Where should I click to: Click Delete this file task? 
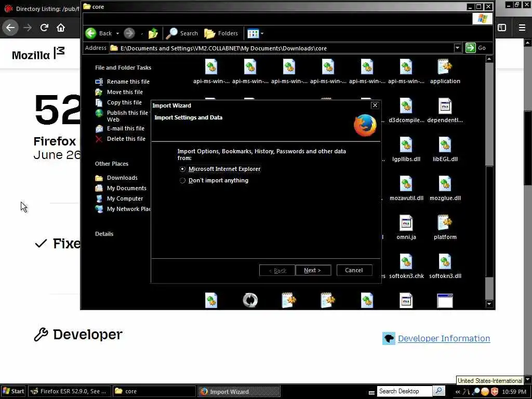coord(121,139)
